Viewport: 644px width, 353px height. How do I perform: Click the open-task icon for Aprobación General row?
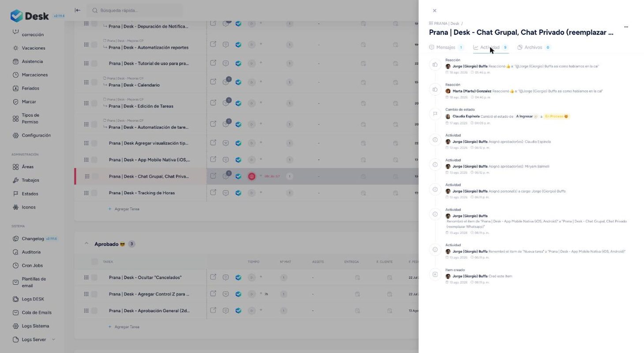click(213, 310)
